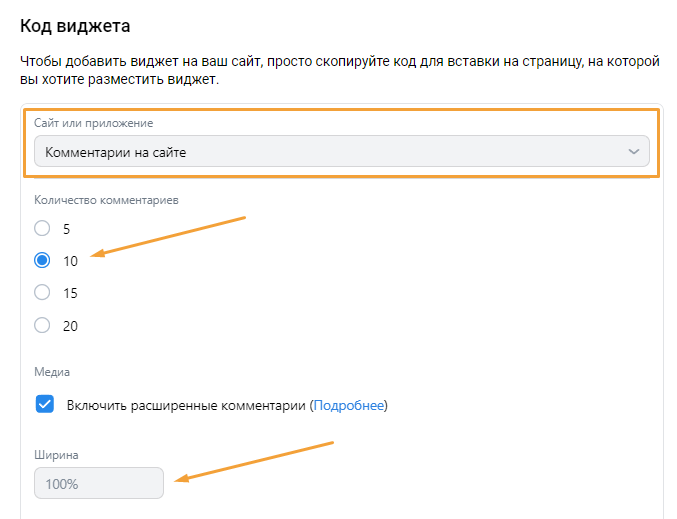Image resolution: width=677 pixels, height=519 pixels.
Task: Focus the Ширина 100% input field
Action: click(x=99, y=483)
